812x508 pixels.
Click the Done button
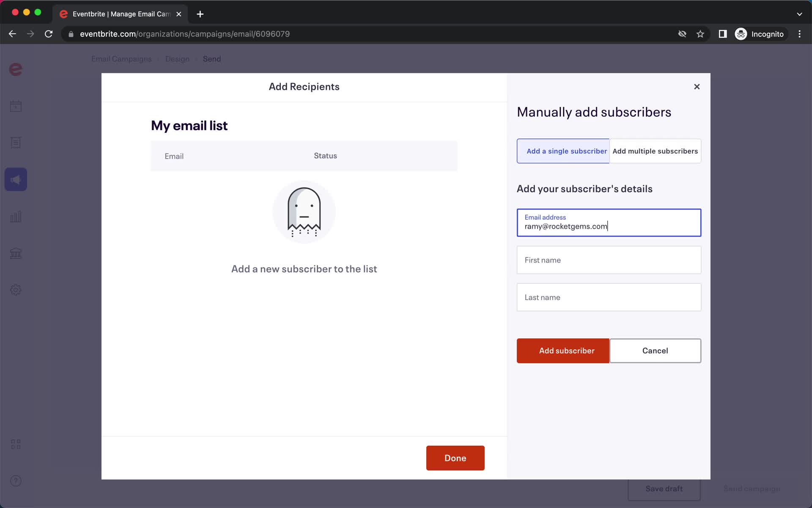tap(455, 458)
